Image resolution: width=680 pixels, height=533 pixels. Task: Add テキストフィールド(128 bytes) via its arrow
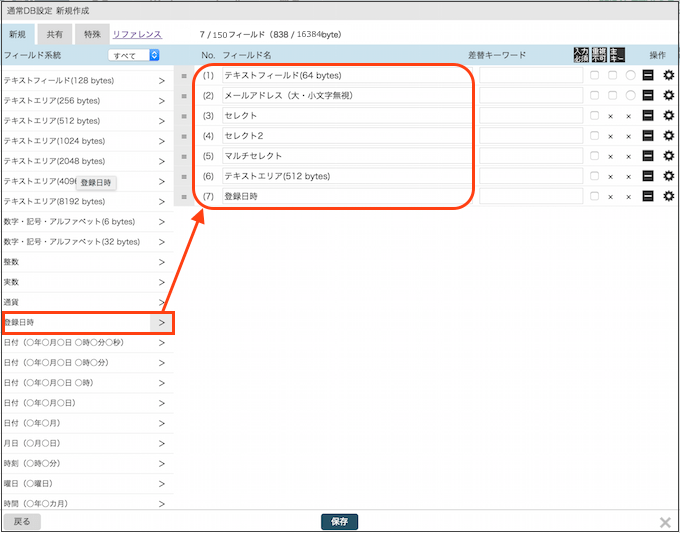tap(161, 81)
